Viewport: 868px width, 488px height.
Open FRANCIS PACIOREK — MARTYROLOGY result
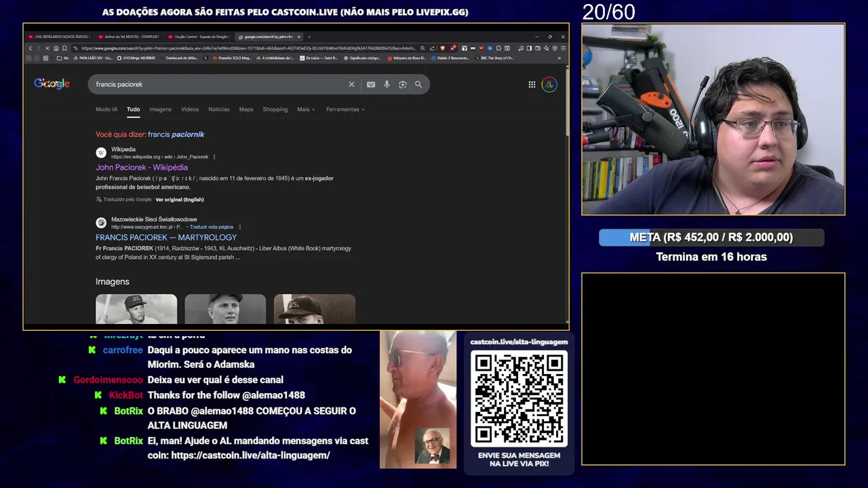(x=166, y=237)
